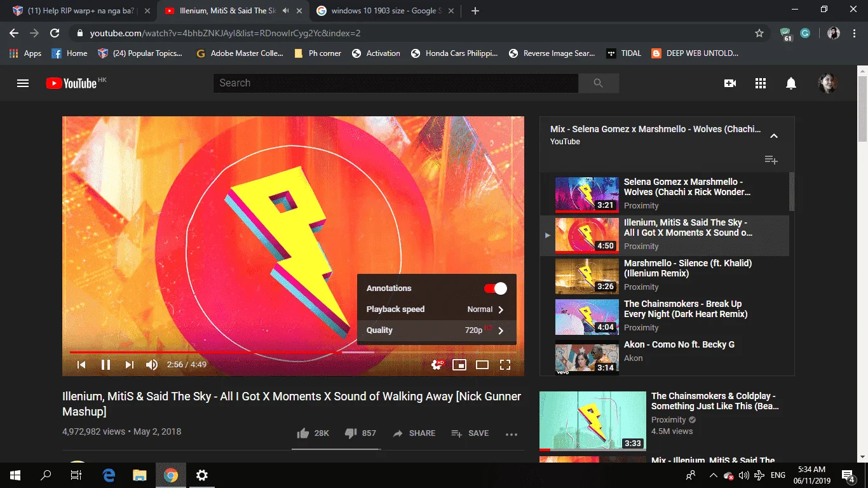Open File Explorer from the taskbar
The image size is (868, 488).
coord(139,475)
